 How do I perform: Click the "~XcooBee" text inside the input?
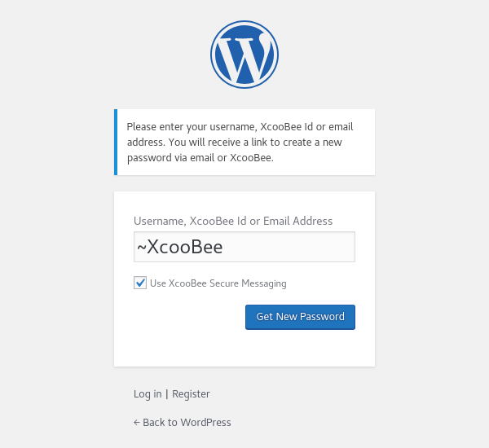click(179, 247)
